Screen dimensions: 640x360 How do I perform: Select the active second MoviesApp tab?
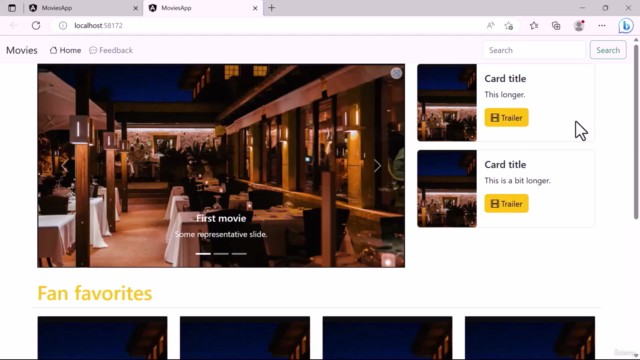tap(202, 8)
